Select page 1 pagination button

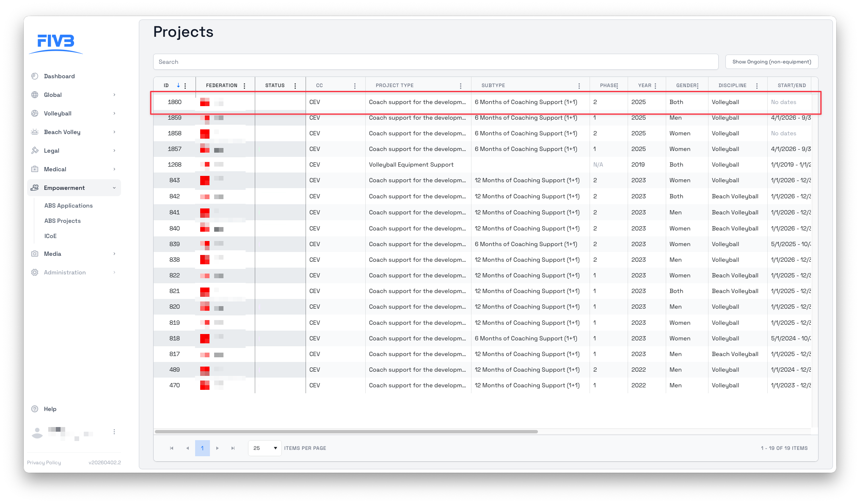202,448
